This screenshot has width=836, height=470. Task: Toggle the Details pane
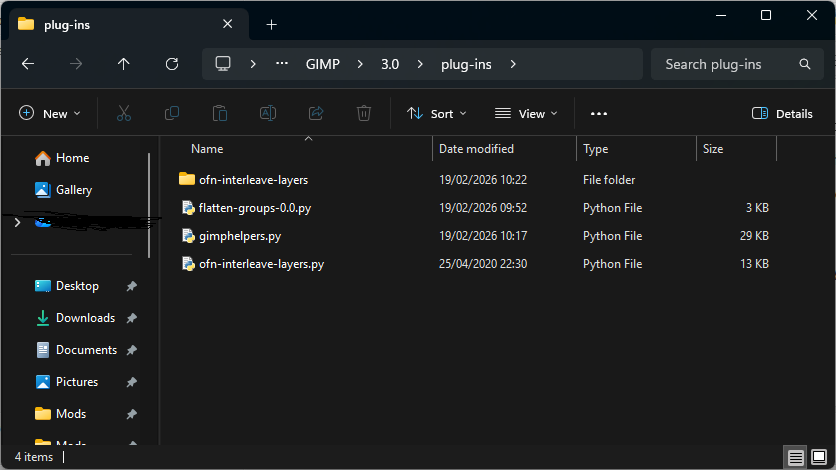782,114
